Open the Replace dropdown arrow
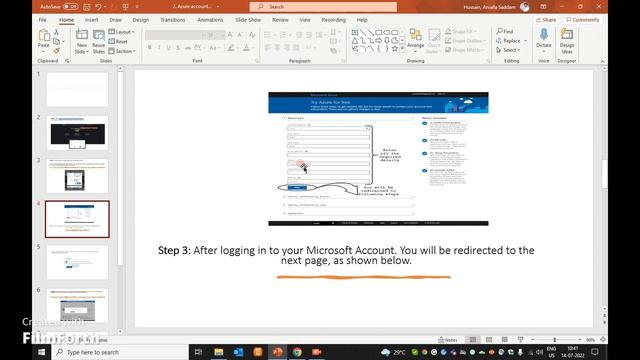 (525, 41)
